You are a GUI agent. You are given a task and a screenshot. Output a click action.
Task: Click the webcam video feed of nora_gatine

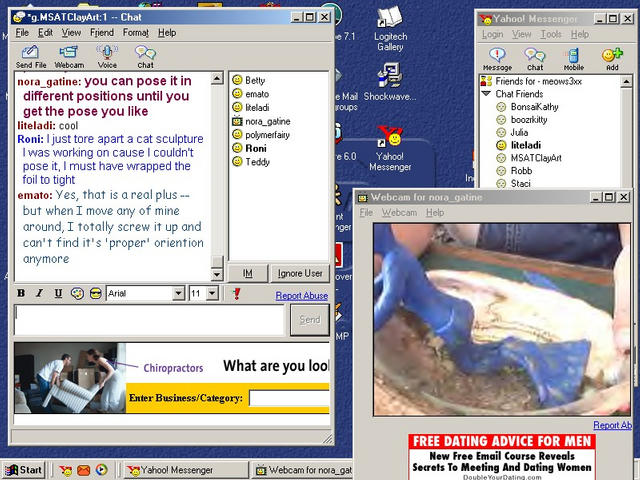click(x=502, y=320)
